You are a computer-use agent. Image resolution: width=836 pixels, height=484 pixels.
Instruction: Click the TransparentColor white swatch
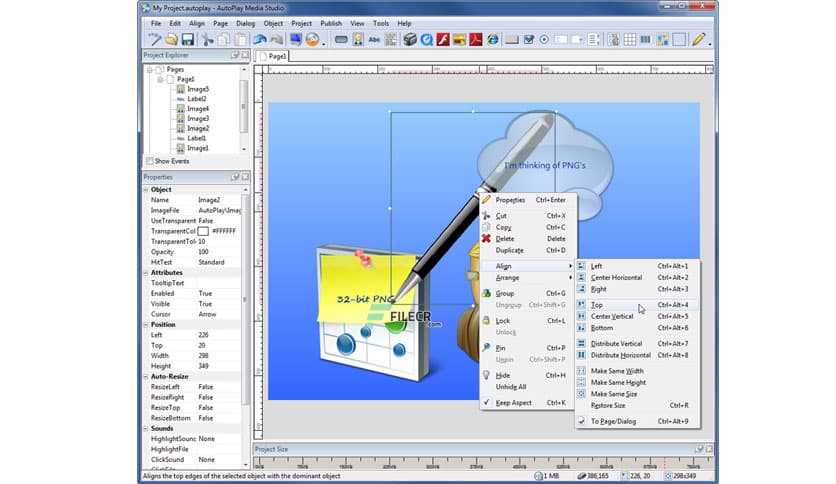(203, 231)
